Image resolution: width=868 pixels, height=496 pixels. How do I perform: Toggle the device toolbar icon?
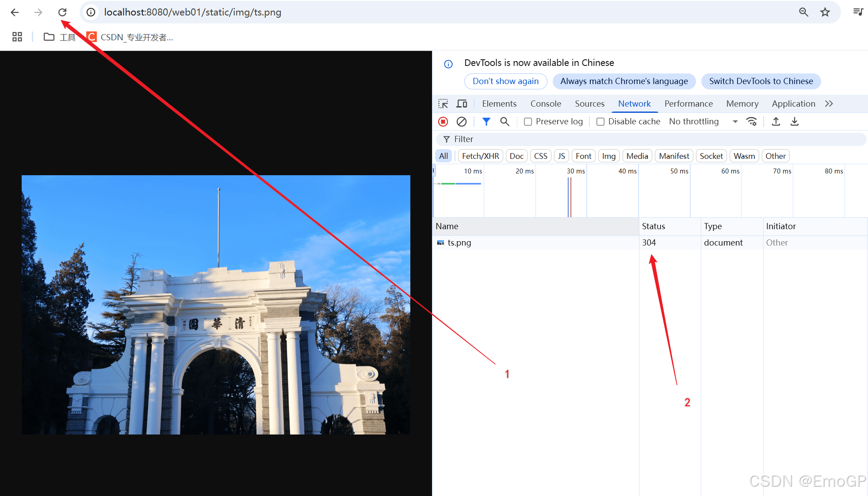[x=462, y=104]
